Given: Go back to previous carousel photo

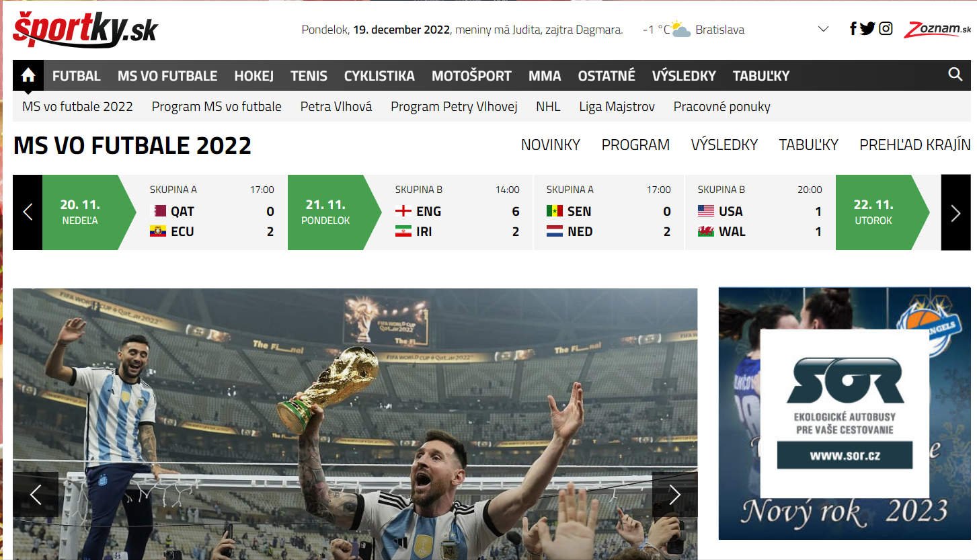Looking at the screenshot, I should coord(36,495).
